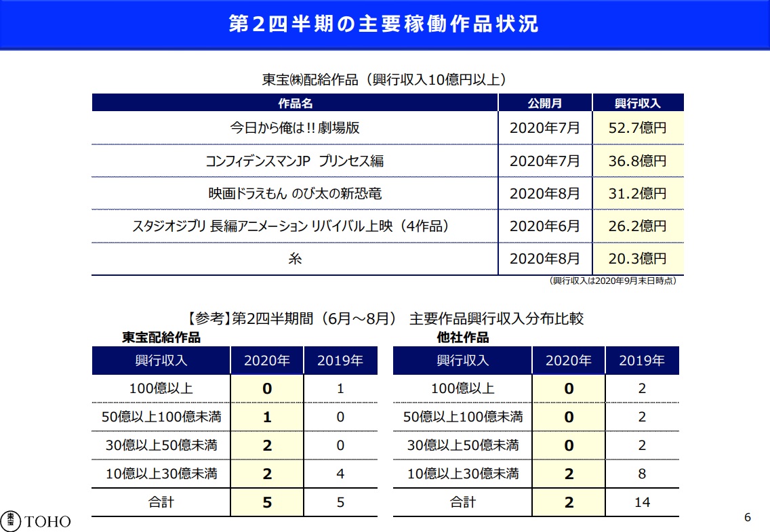Click 合計 label in 東宝配給作品 table
Screen dimensions: 770x532
[161, 502]
